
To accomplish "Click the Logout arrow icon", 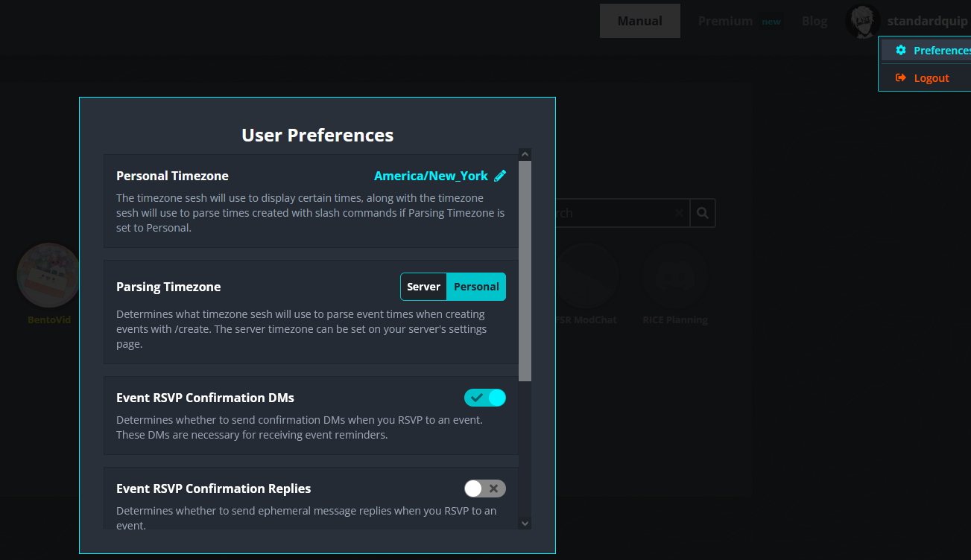I will pos(901,78).
